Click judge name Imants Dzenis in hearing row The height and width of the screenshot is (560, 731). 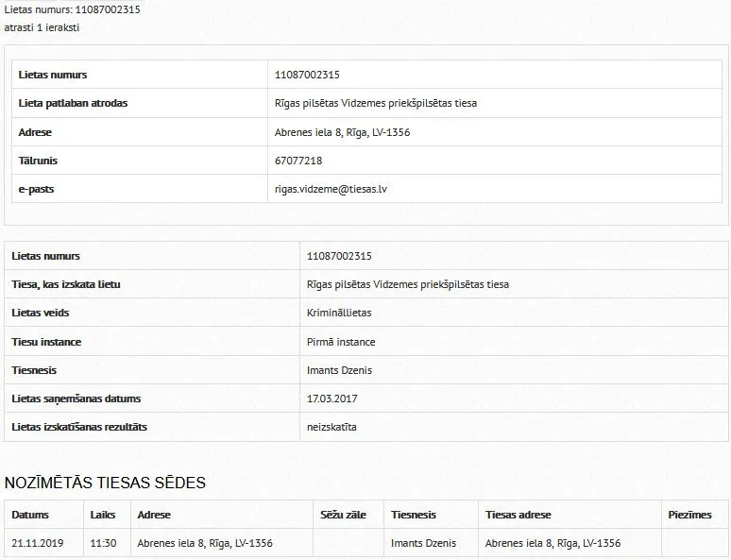click(x=423, y=543)
